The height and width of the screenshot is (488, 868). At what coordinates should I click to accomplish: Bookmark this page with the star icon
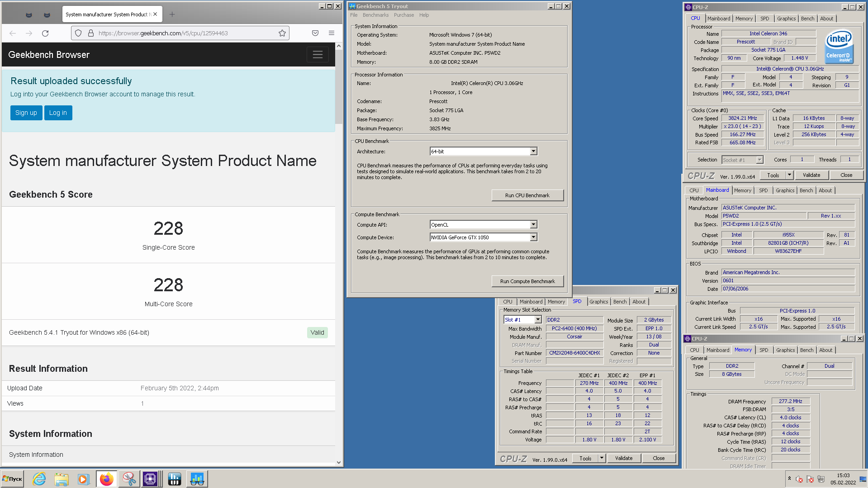(282, 33)
